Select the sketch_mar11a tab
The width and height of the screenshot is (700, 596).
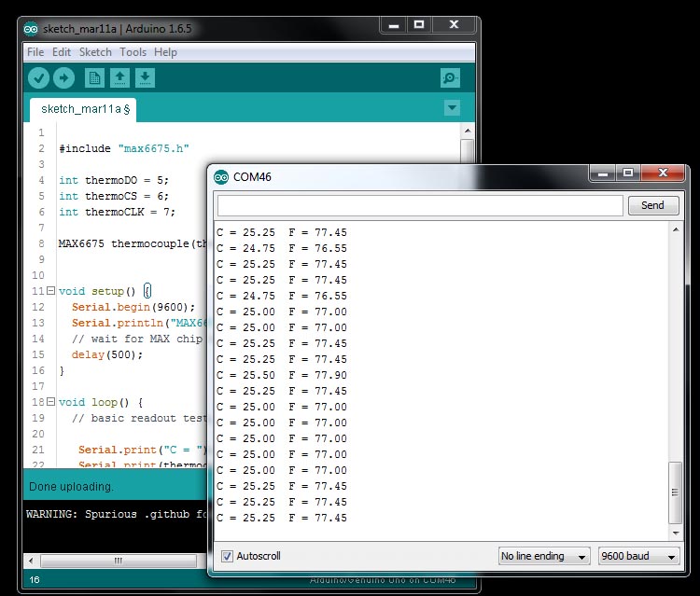click(x=84, y=109)
